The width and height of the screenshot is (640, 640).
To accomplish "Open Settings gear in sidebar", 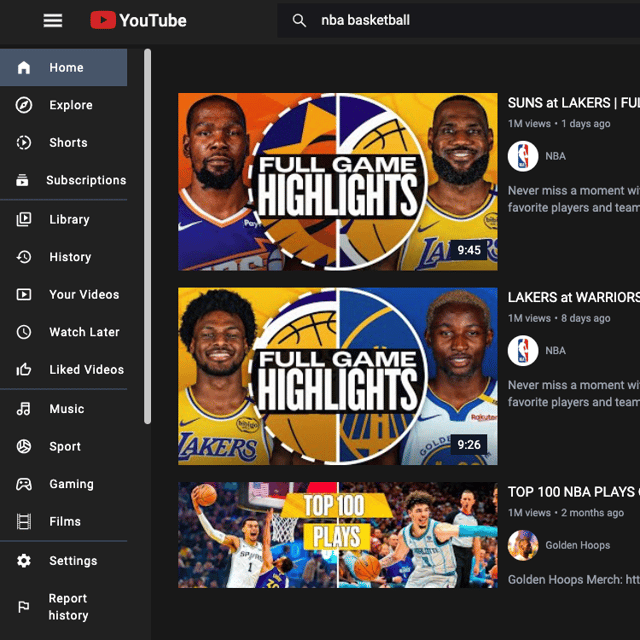I will click(24, 561).
